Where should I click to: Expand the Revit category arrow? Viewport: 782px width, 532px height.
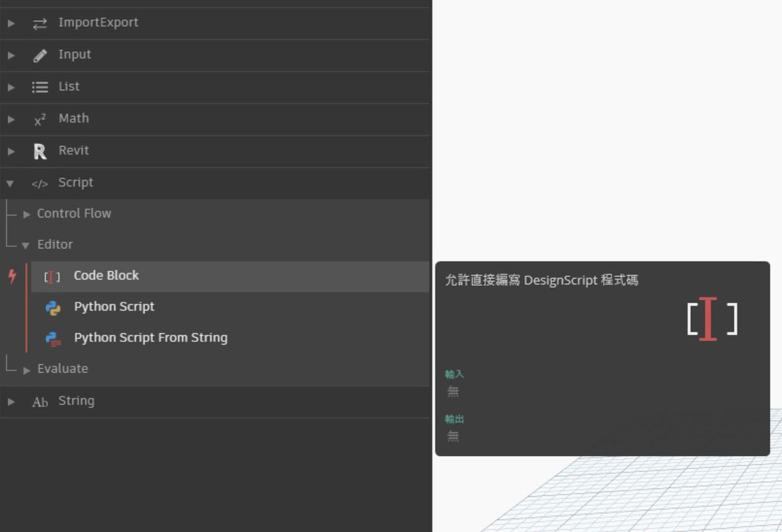coord(11,151)
